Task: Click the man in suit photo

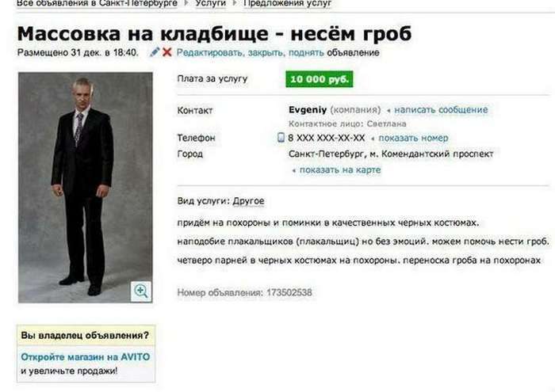Action: pos(86,188)
